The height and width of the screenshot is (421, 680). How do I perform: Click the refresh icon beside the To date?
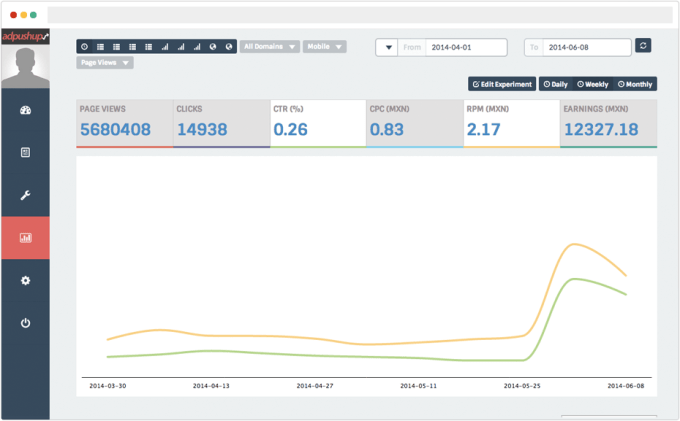pos(643,46)
